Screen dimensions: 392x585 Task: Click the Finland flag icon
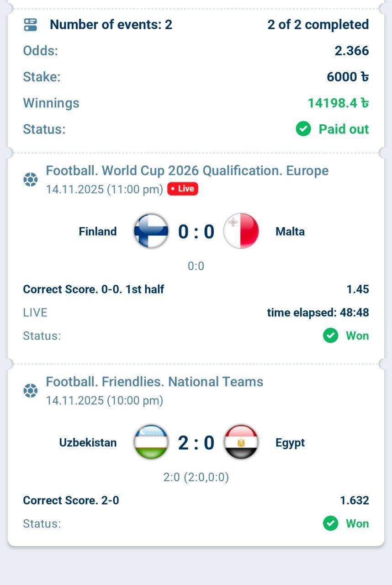[151, 231]
